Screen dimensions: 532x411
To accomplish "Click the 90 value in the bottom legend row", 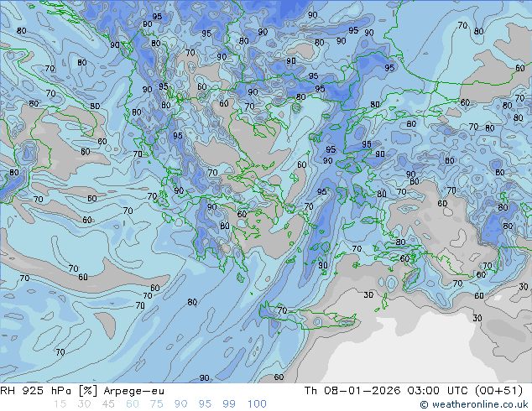I will tap(180, 404).
